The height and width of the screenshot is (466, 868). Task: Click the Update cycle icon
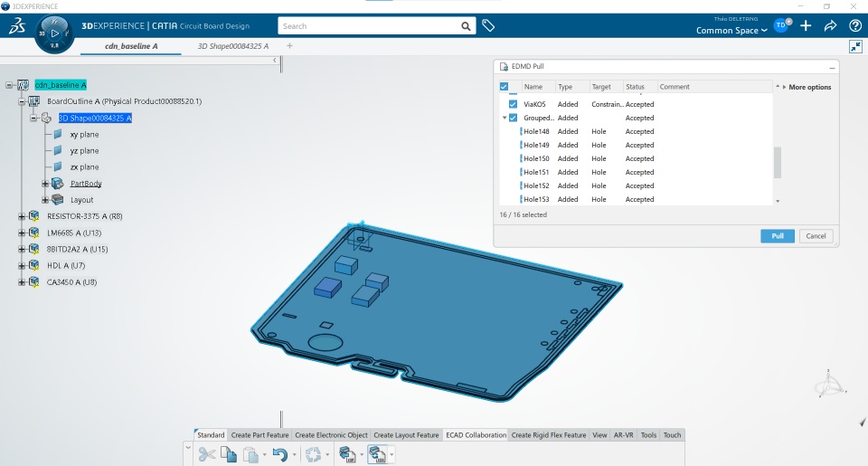click(x=314, y=455)
